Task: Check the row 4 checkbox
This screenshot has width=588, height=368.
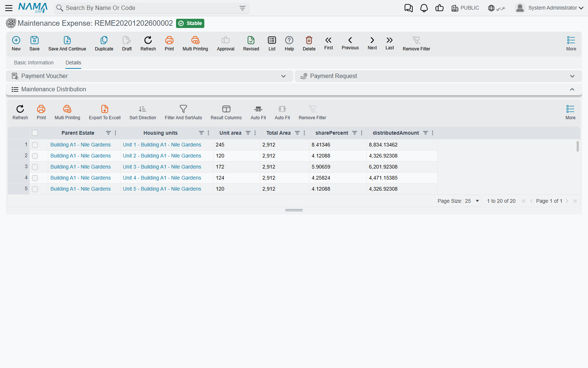Action: click(x=35, y=178)
